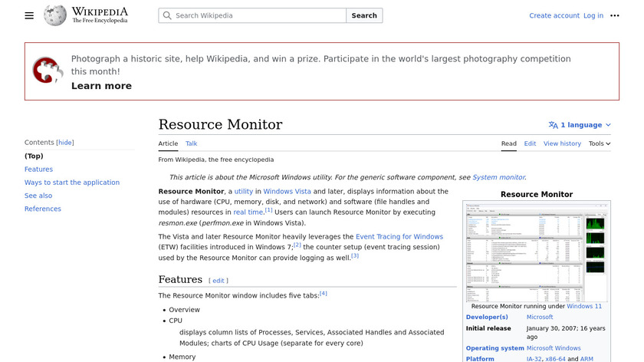This screenshot has width=644, height=362.
Task: Click the Wikipedia globe logo
Action: tap(55, 15)
